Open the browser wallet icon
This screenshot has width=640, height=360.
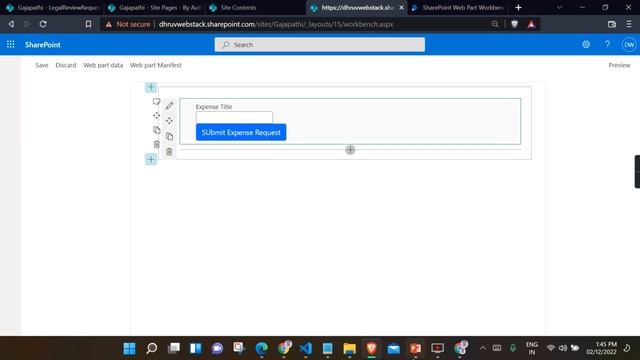click(x=611, y=24)
